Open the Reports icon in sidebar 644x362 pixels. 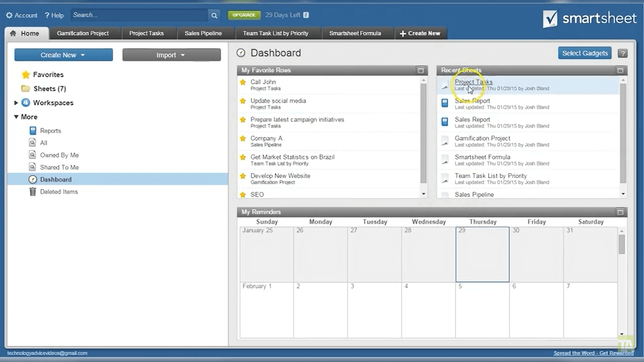[x=33, y=131]
